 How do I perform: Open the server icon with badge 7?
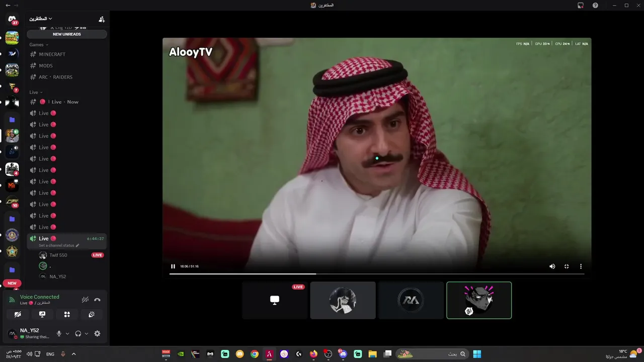[x=12, y=86]
